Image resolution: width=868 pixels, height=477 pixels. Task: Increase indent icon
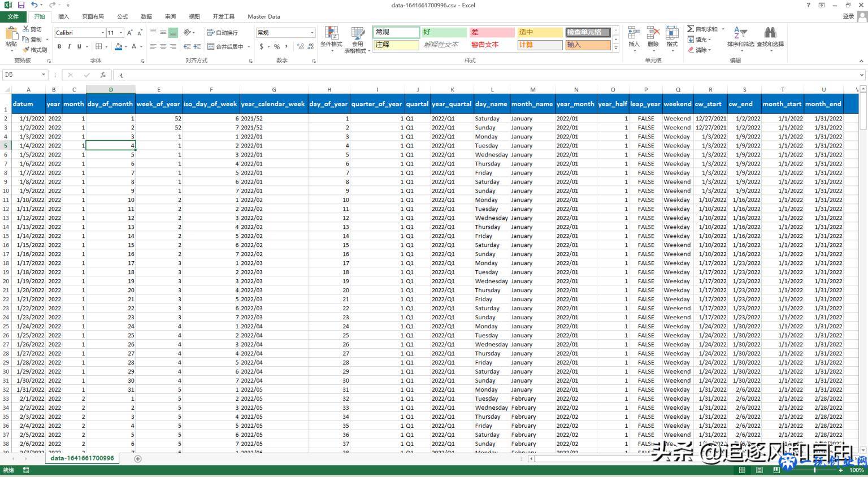pyautogui.click(x=197, y=46)
